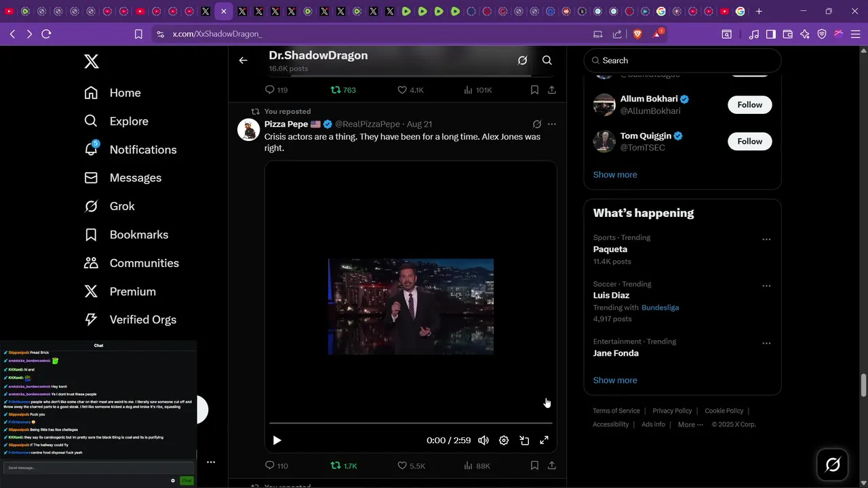The height and width of the screenshot is (488, 868).
Task: Click browser back button
Action: pyautogui.click(x=12, y=34)
